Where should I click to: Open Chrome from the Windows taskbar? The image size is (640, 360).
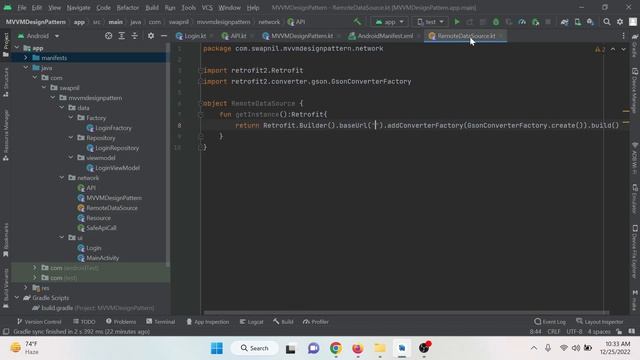336,348
